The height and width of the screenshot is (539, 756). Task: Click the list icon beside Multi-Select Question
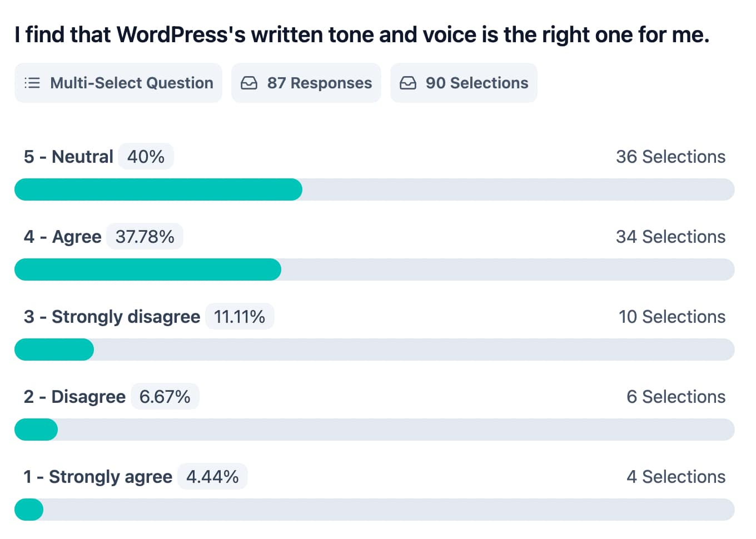click(x=32, y=83)
